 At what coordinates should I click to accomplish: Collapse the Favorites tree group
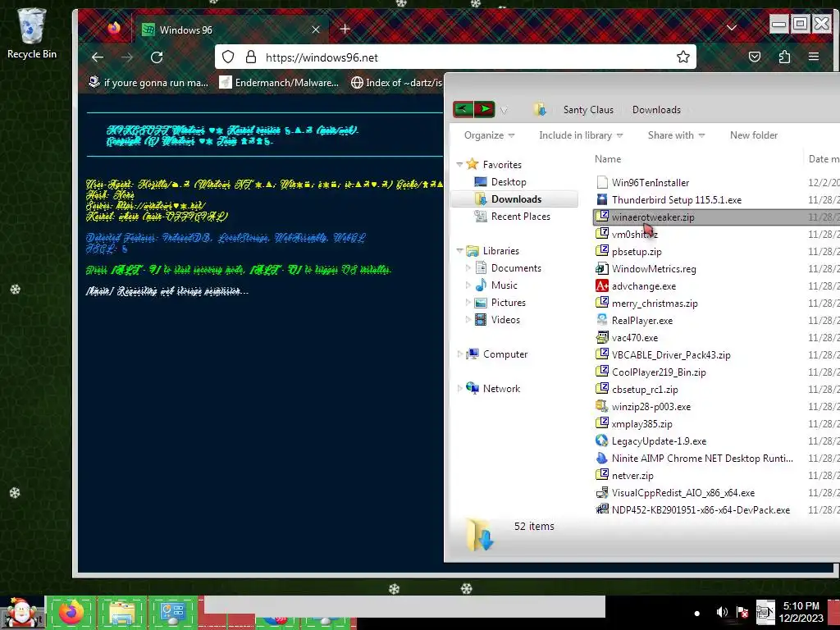(459, 164)
